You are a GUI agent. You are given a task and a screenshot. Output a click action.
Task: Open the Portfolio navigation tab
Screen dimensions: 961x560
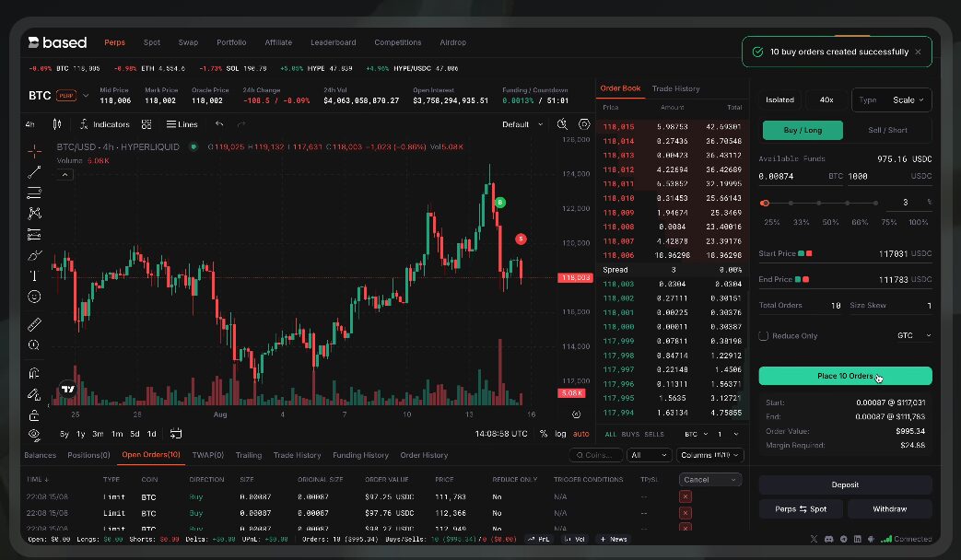tap(231, 42)
